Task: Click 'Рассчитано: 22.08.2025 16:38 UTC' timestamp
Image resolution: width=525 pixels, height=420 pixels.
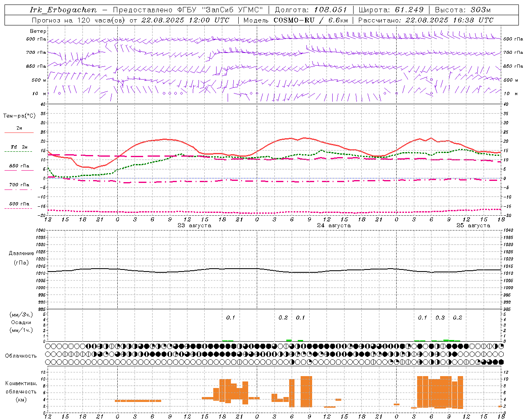Action: tap(426, 20)
